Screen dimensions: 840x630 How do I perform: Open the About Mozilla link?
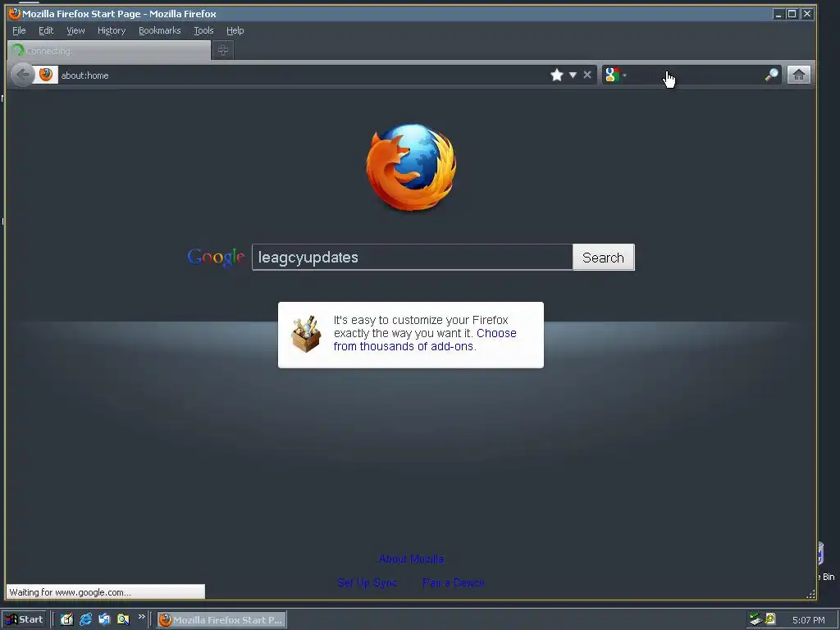(x=411, y=559)
